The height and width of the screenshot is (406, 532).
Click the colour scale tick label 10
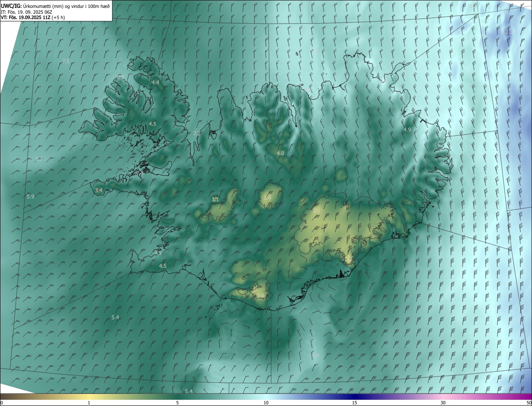266,403
